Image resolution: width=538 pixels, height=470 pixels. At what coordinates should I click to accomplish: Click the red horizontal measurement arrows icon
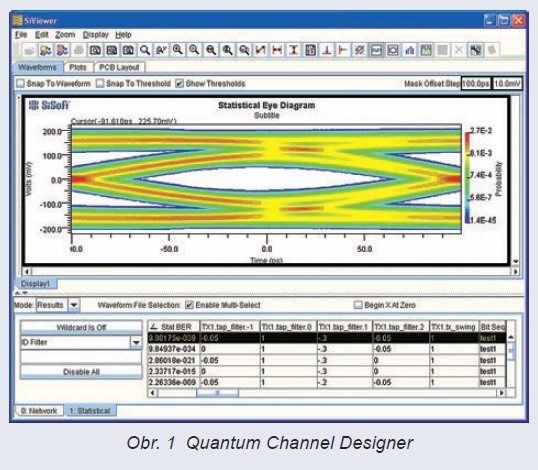277,50
